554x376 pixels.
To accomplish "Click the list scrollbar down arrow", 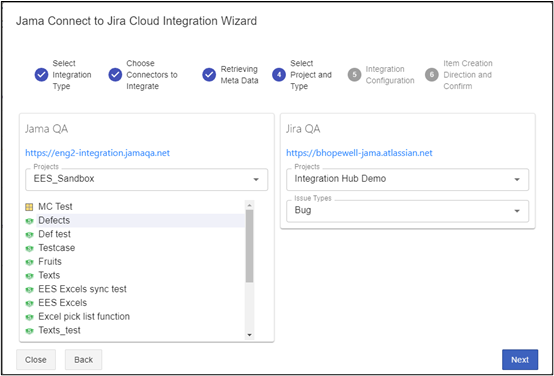I will pos(249,335).
